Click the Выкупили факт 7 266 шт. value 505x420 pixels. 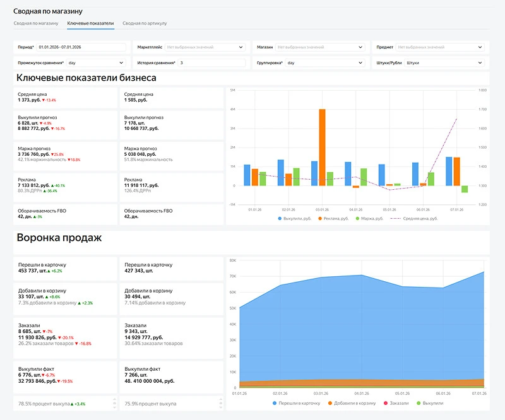pos(136,375)
